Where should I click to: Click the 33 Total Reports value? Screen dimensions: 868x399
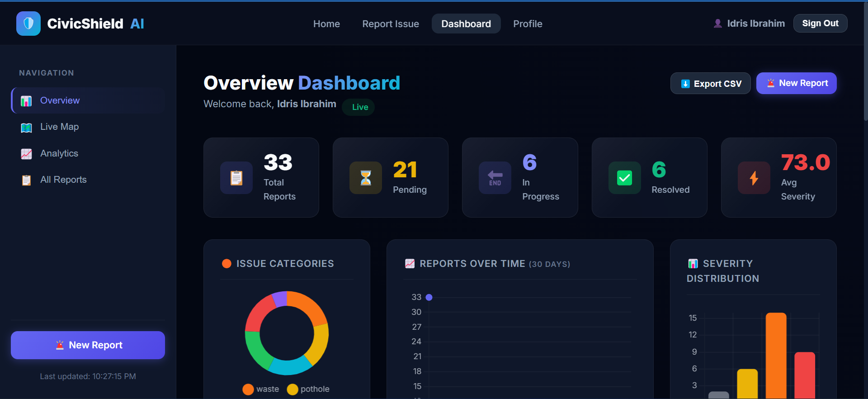[x=278, y=162]
